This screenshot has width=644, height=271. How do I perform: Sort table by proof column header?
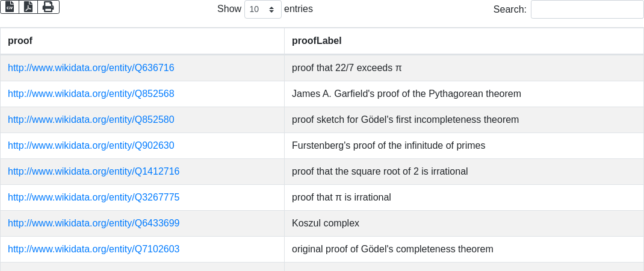(20, 41)
